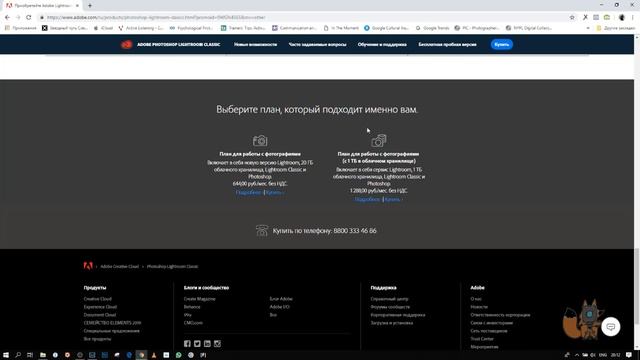Click the blue Купить button in the navbar
640x360 pixels.
pyautogui.click(x=502, y=44)
